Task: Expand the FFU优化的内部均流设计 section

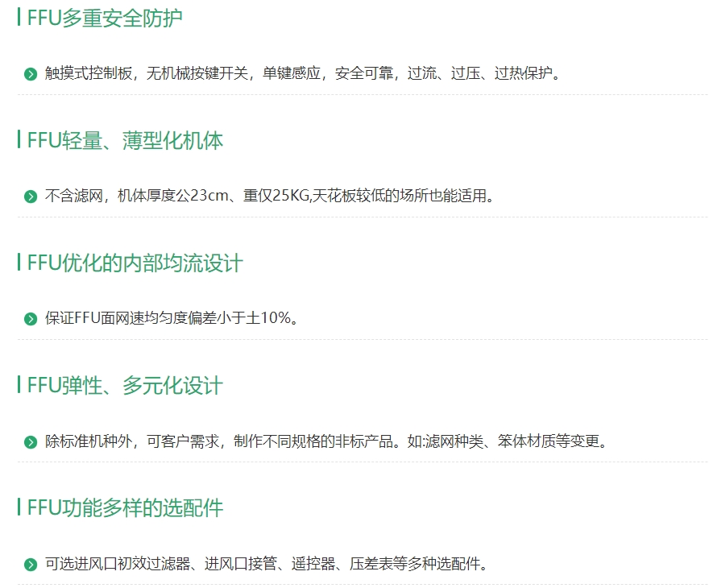Action: click(137, 262)
